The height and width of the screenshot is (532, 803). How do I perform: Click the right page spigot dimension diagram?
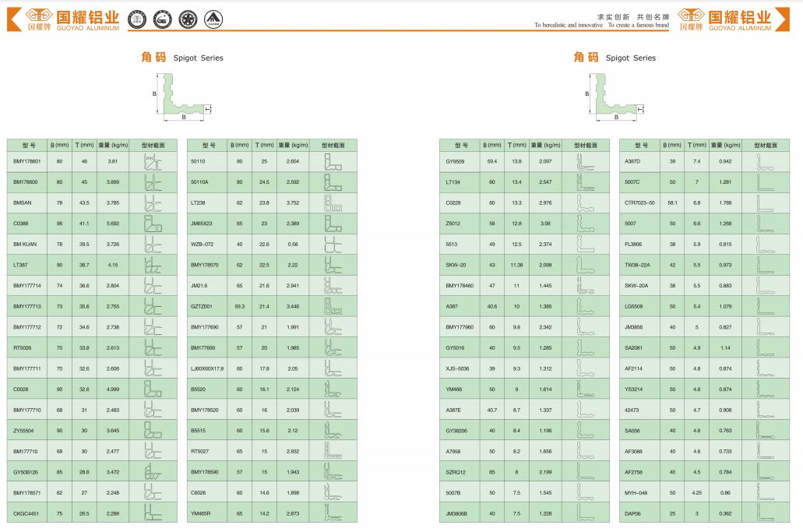point(614,97)
